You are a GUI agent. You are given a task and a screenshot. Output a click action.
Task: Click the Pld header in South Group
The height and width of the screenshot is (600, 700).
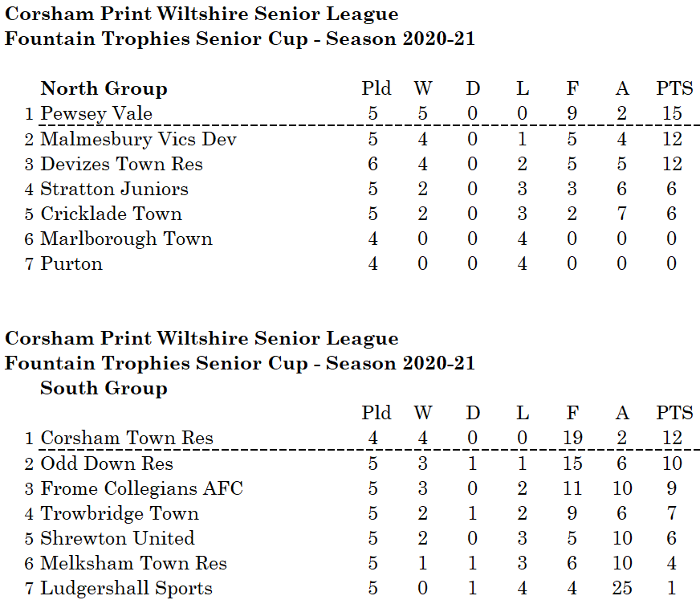[x=376, y=414]
